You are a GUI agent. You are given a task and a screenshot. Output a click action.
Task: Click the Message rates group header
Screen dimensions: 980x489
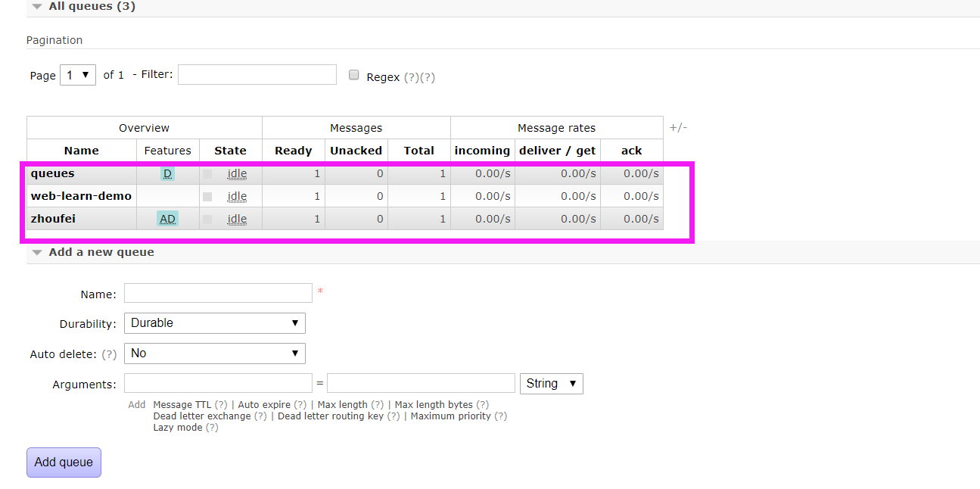[556, 128]
